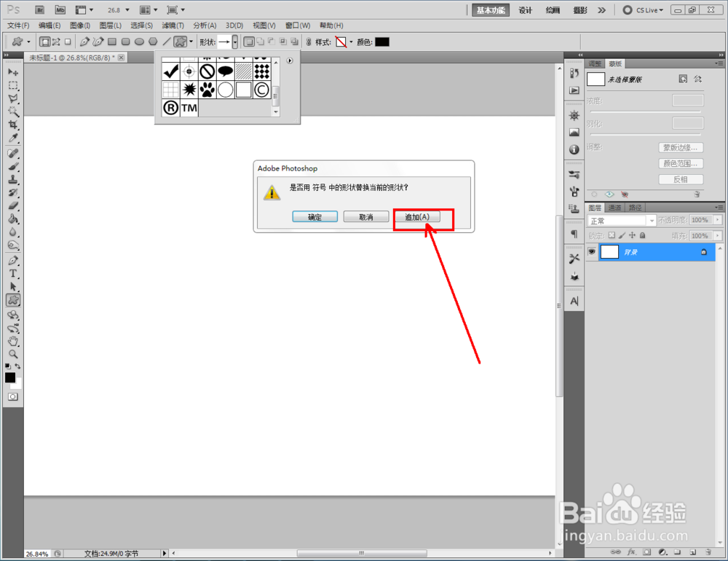The image size is (728, 561).
Task: Choose the speech bubble shape
Action: [225, 71]
